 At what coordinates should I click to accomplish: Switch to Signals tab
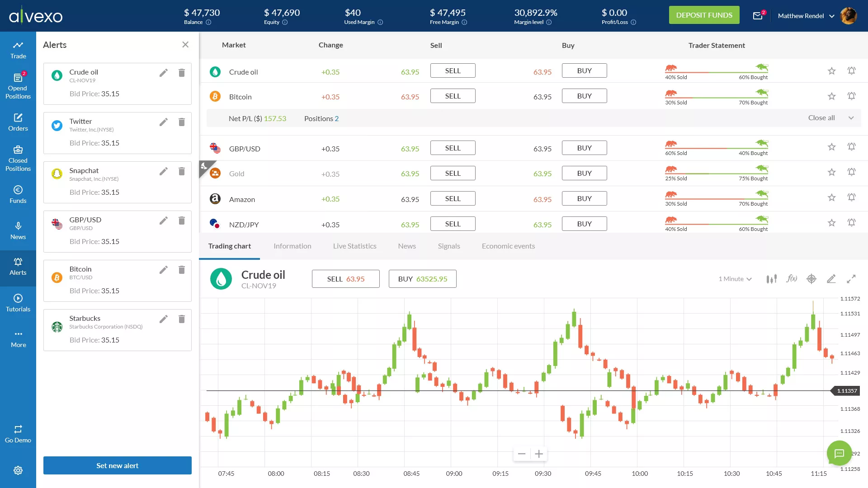coord(449,246)
